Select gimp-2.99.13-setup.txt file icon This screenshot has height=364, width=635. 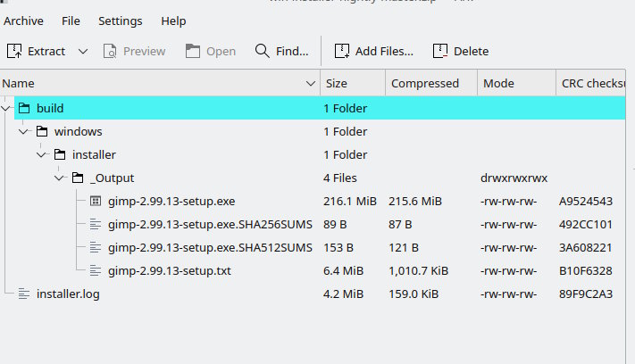point(96,270)
